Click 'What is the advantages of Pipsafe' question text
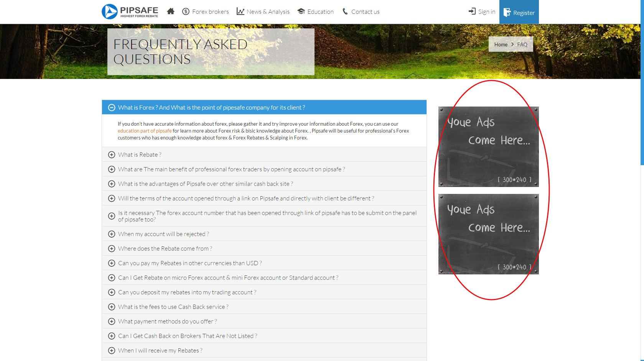Image resolution: width=644 pixels, height=361 pixels. pyautogui.click(x=206, y=184)
